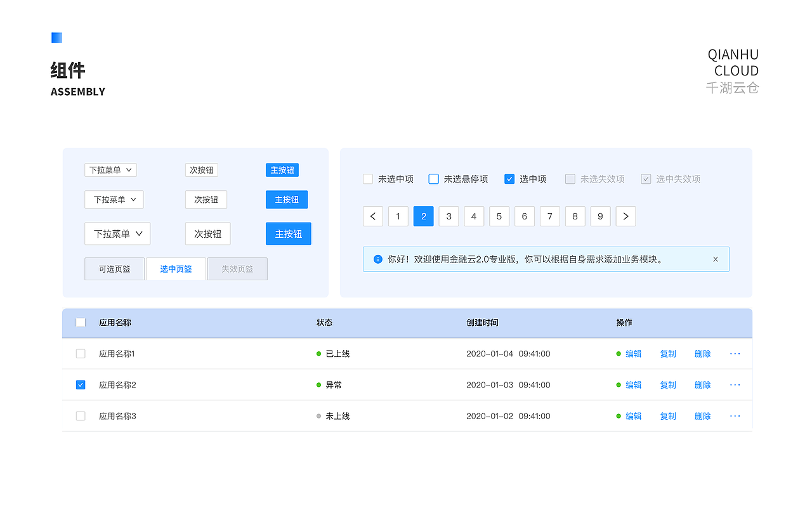Toggle the select-all checkbox in table header
Screen dimensions: 812x506
[x=81, y=322]
